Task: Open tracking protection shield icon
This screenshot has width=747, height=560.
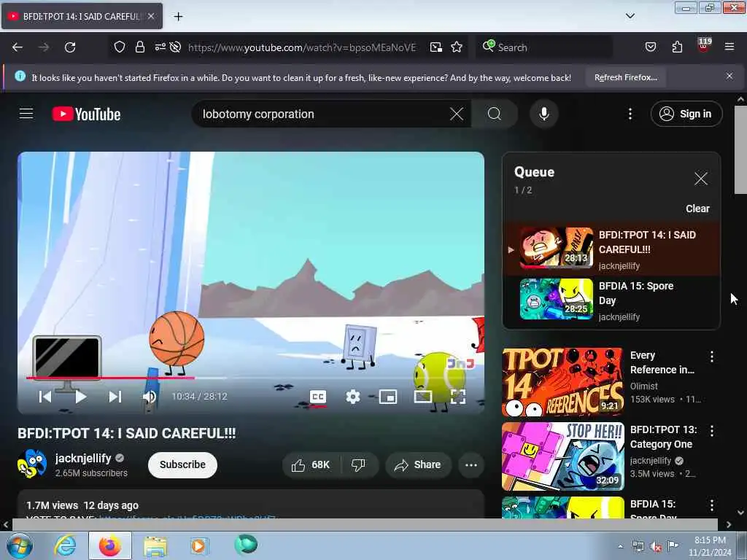Action: [x=120, y=47]
